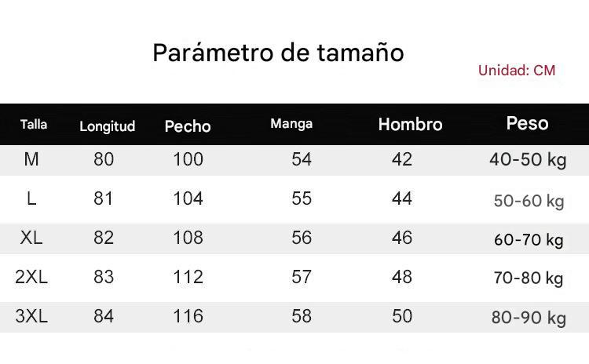Select the M size row label
Viewport: 589px width, 364px height.
coord(31,159)
